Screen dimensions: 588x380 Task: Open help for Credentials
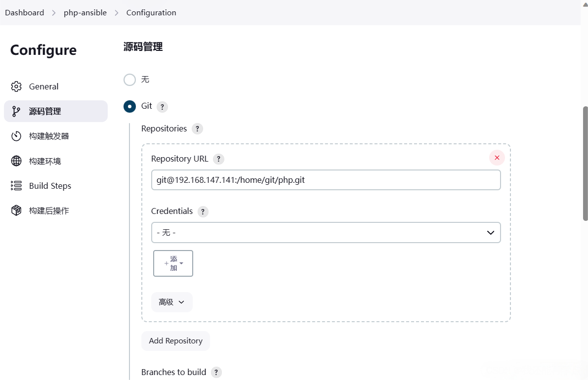point(203,211)
